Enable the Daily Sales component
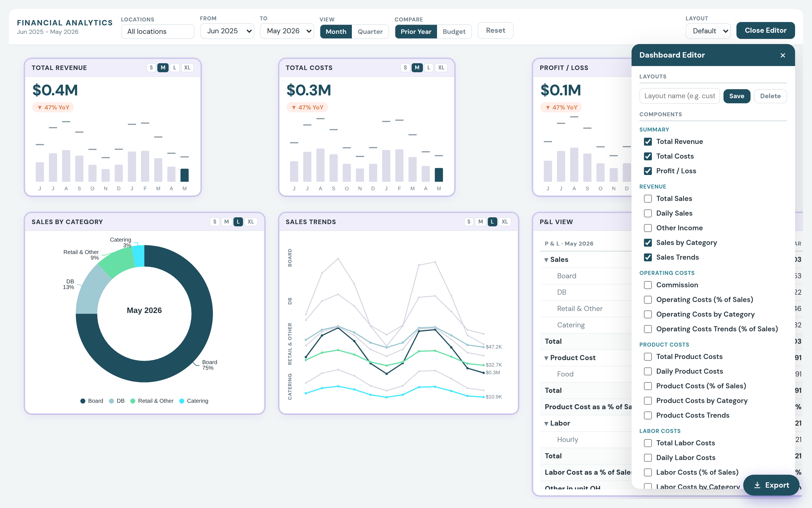This screenshot has width=812, height=508. tap(648, 213)
